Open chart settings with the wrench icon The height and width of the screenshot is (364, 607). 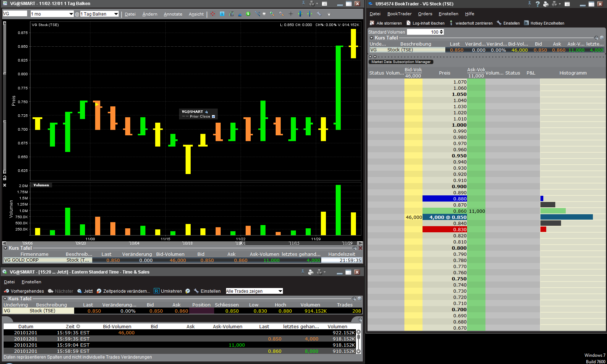320,14
